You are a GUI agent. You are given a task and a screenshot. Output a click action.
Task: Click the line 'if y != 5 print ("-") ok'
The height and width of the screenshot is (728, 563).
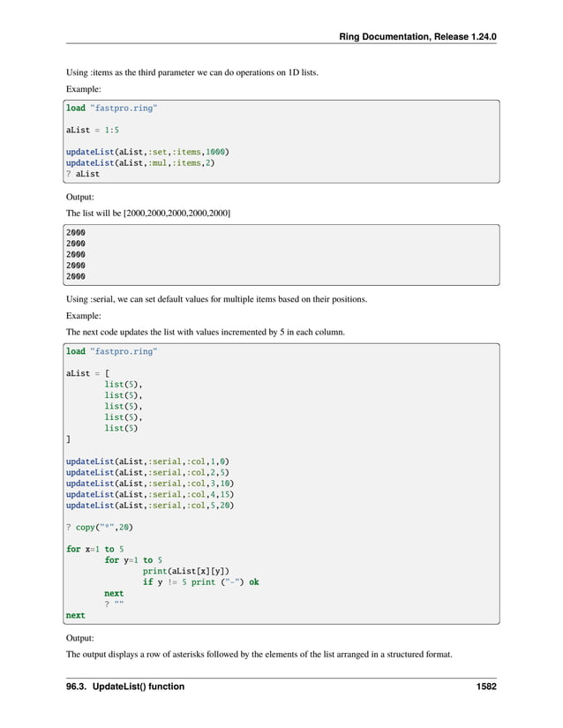tap(201, 582)
